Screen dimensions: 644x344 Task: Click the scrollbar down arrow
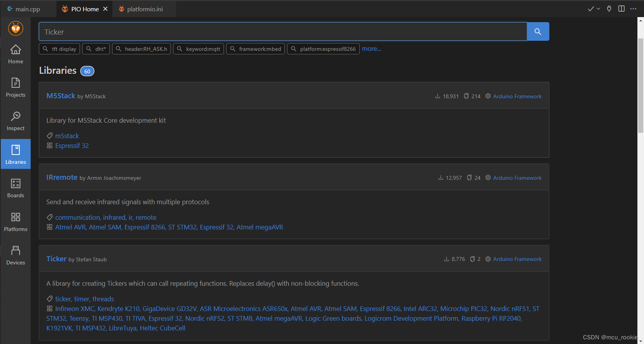(x=641, y=341)
